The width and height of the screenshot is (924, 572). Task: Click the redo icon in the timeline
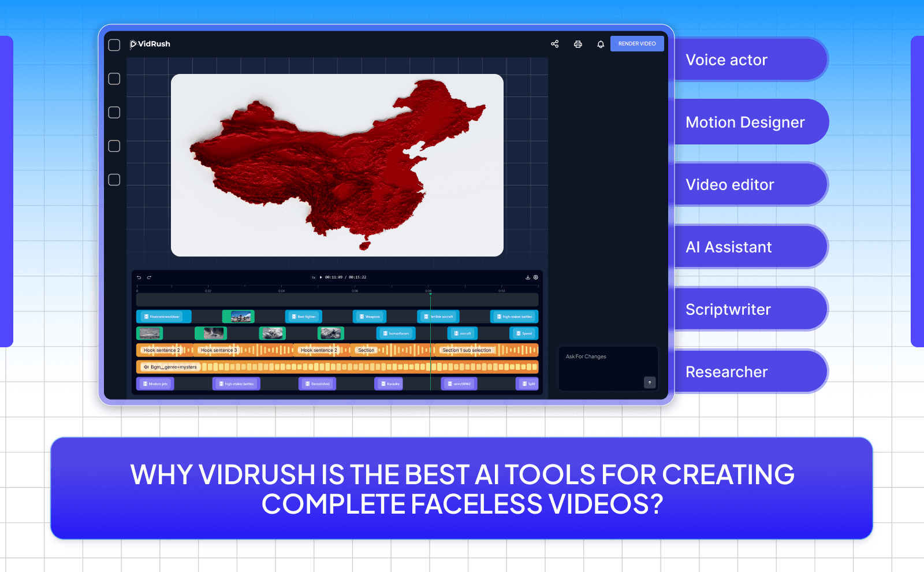pyautogui.click(x=149, y=277)
